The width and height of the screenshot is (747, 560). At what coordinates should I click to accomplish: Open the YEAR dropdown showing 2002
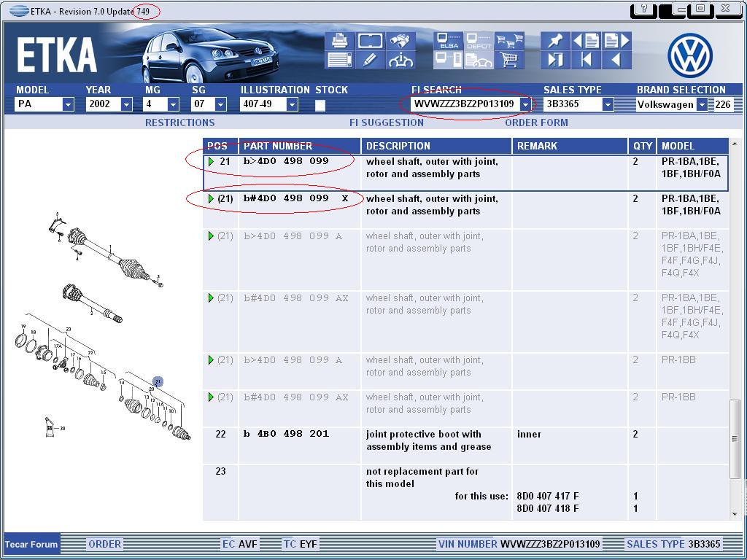click(x=126, y=104)
